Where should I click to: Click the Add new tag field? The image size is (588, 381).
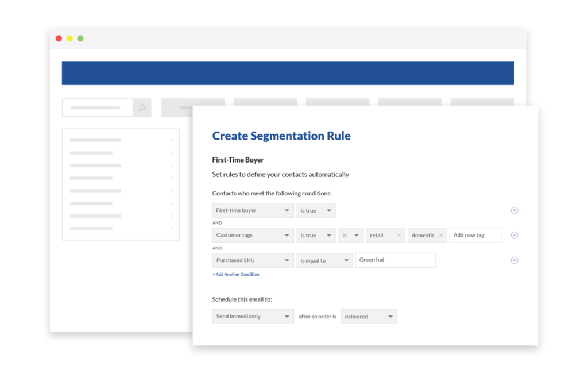coord(475,236)
